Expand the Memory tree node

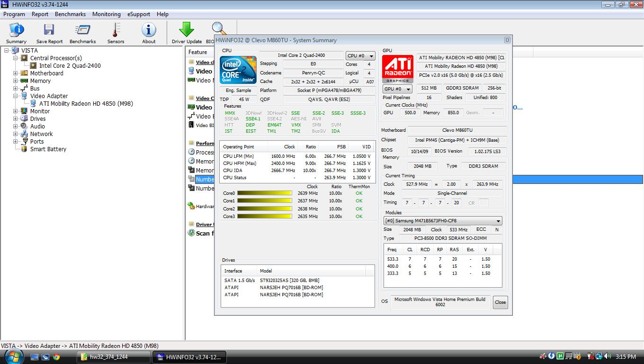click(16, 81)
